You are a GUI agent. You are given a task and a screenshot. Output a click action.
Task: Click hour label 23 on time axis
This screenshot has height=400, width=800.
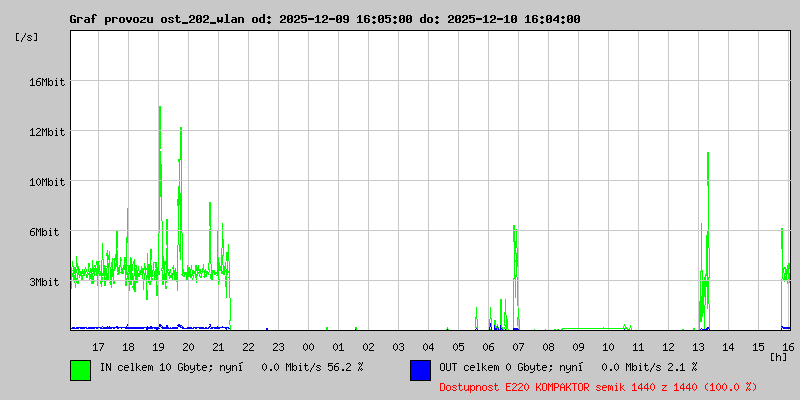click(x=279, y=347)
